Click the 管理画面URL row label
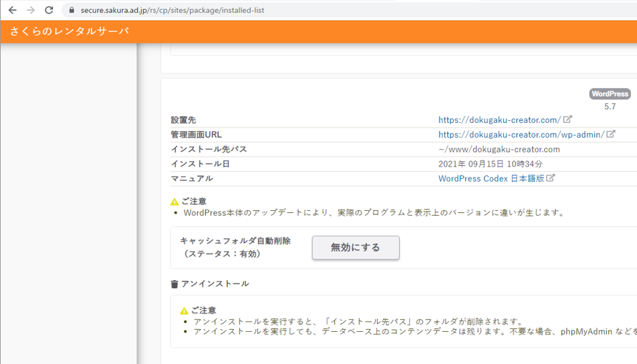This screenshot has width=637, height=364. pyautogui.click(x=196, y=134)
